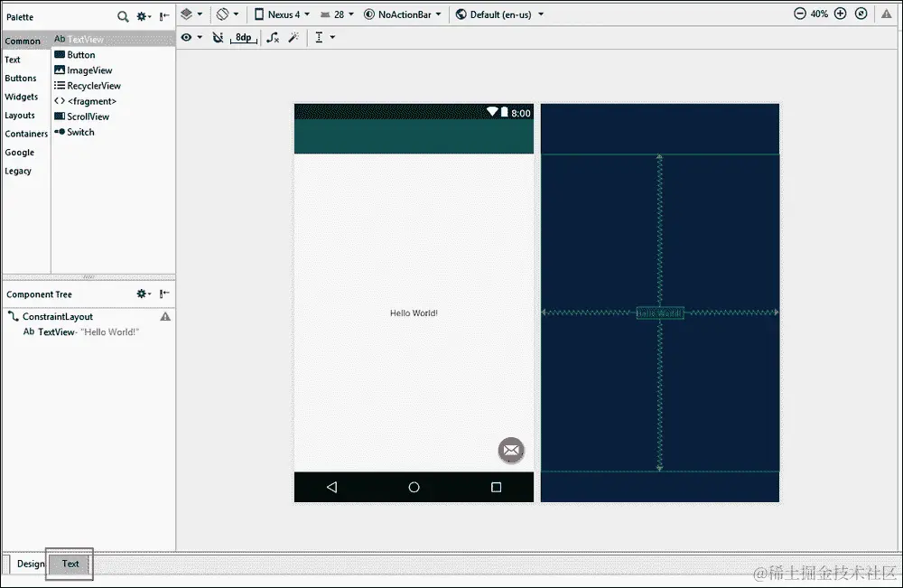
Task: Open Palette gear settings menu
Action: point(144,16)
